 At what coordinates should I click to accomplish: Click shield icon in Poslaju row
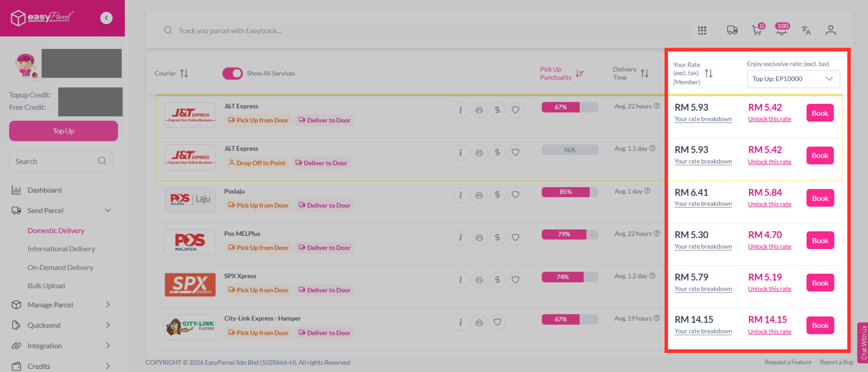(x=516, y=195)
